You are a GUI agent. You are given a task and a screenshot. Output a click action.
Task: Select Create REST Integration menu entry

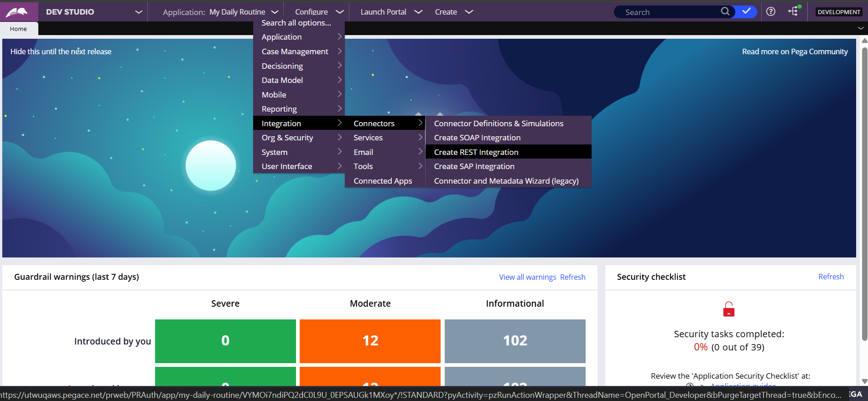tap(476, 152)
